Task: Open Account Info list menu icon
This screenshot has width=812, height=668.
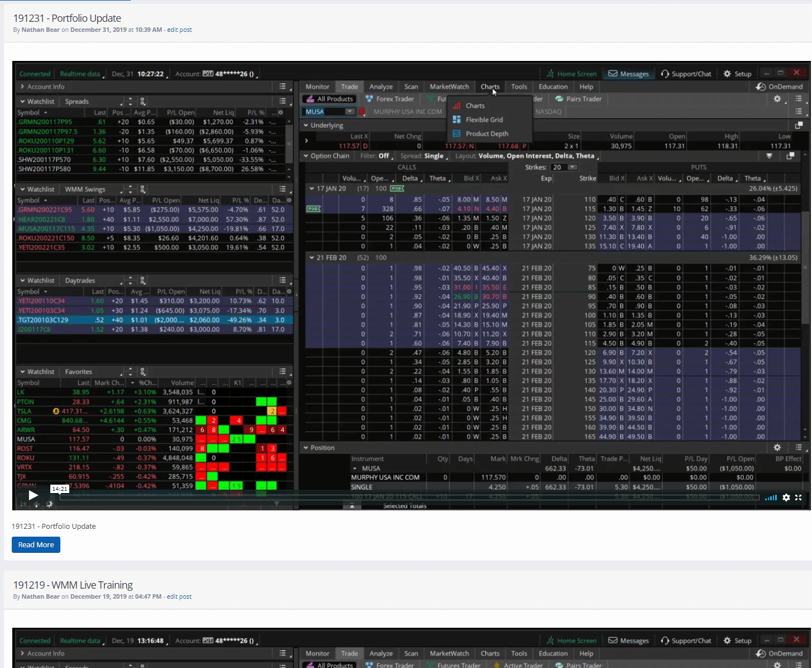Action: [x=283, y=86]
